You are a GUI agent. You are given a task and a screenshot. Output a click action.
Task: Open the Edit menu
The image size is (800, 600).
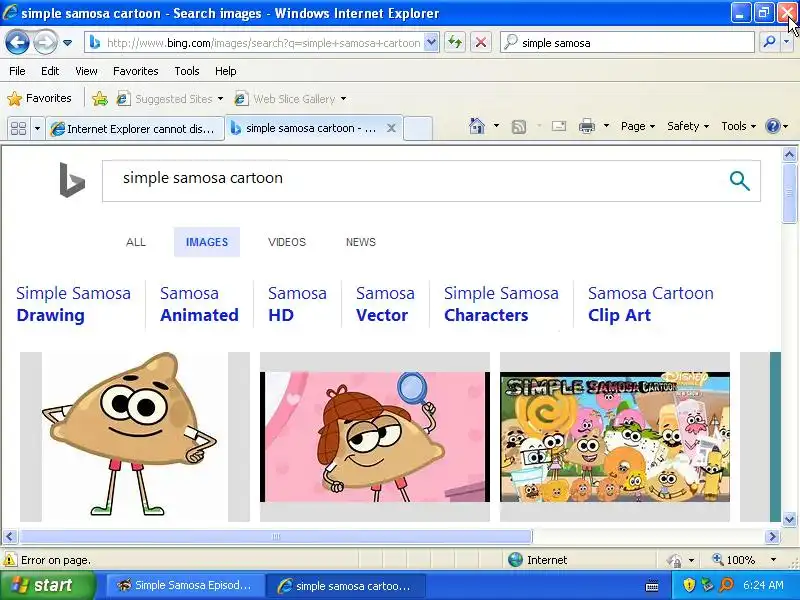point(50,71)
